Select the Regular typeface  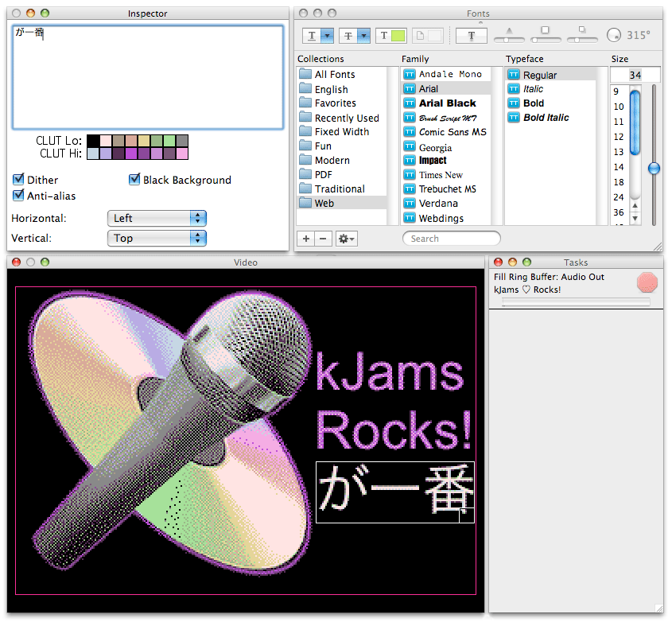pos(550,75)
